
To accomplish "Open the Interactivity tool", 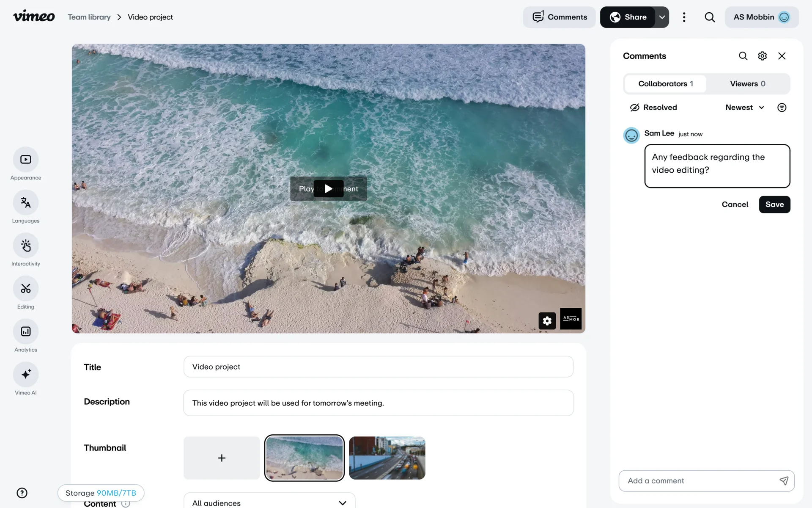I will tap(26, 246).
